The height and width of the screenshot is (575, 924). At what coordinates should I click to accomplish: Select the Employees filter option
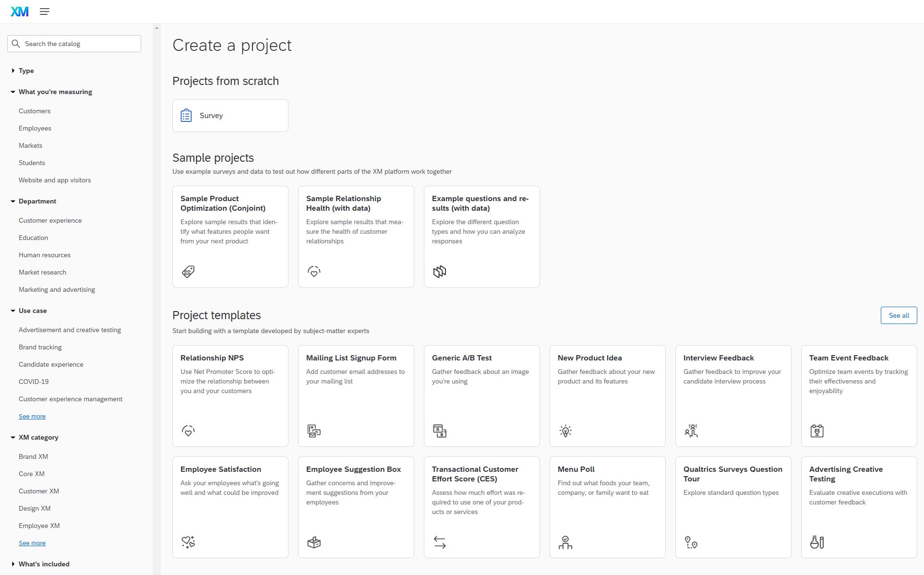click(x=35, y=128)
